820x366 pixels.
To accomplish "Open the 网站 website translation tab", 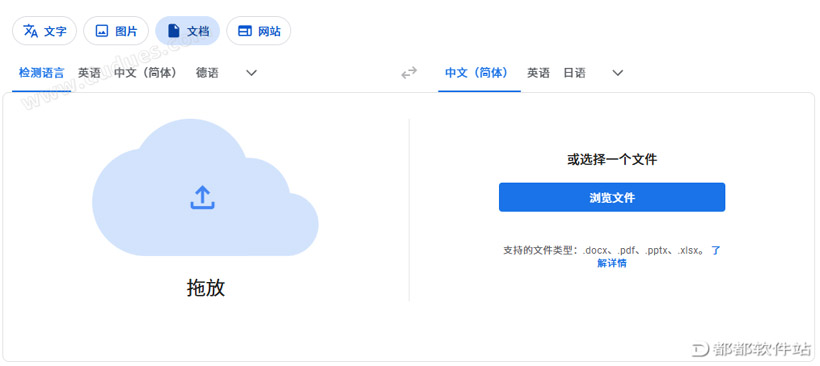I will [x=258, y=31].
